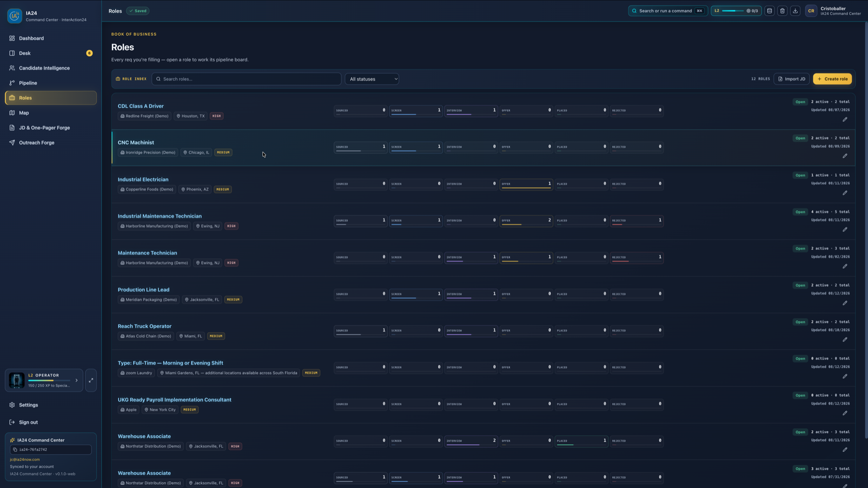Edit the Reach Truck Operator role pencil
The width and height of the screenshot is (868, 488).
pyautogui.click(x=845, y=340)
